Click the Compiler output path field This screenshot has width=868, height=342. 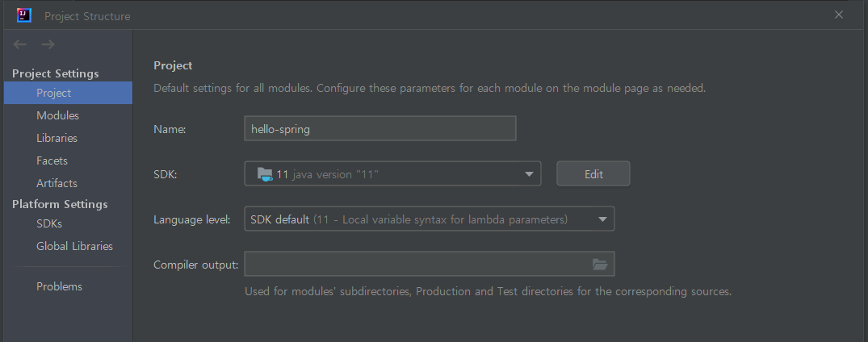pyautogui.click(x=429, y=264)
